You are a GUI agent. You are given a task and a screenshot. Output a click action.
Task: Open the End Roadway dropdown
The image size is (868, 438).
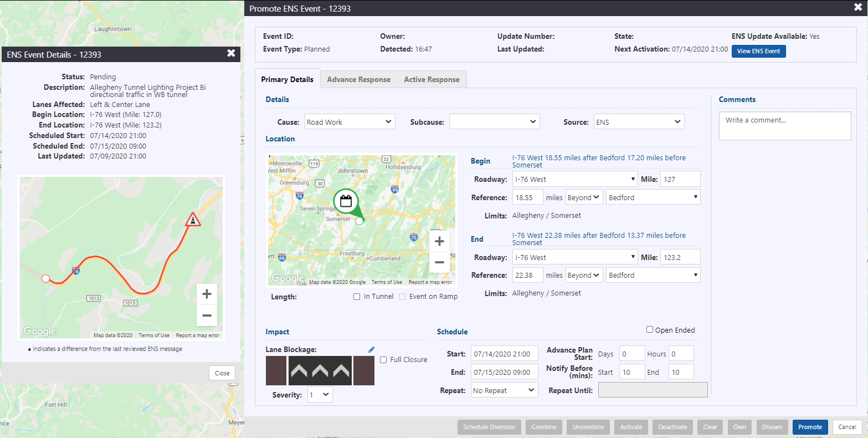(x=575, y=257)
